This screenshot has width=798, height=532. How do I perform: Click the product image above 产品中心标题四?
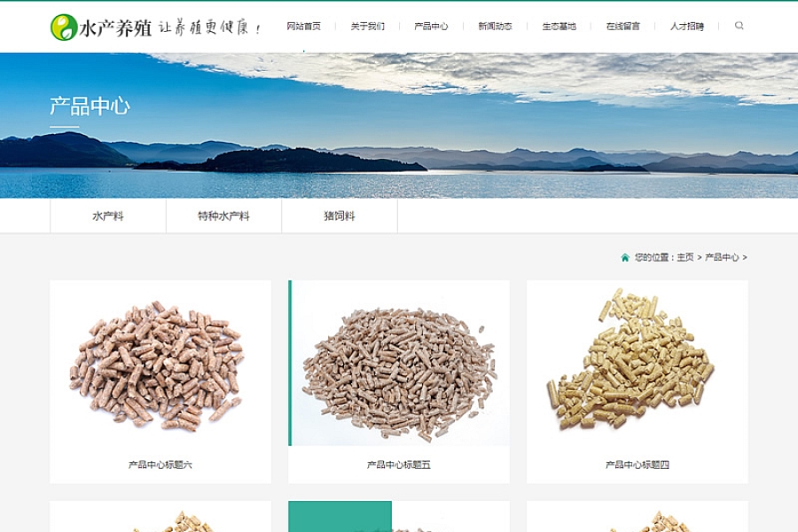[638, 363]
